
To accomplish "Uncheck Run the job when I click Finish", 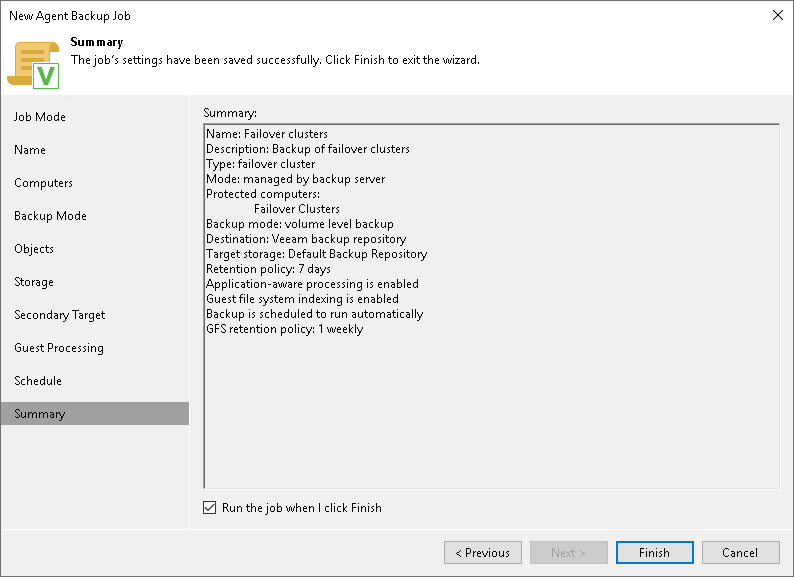I will coord(210,508).
